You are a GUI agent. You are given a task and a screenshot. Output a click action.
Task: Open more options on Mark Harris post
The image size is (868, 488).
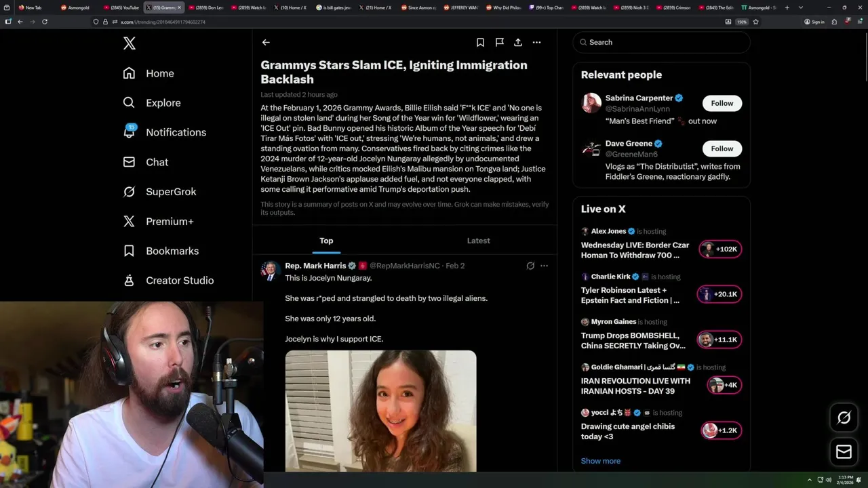point(544,266)
